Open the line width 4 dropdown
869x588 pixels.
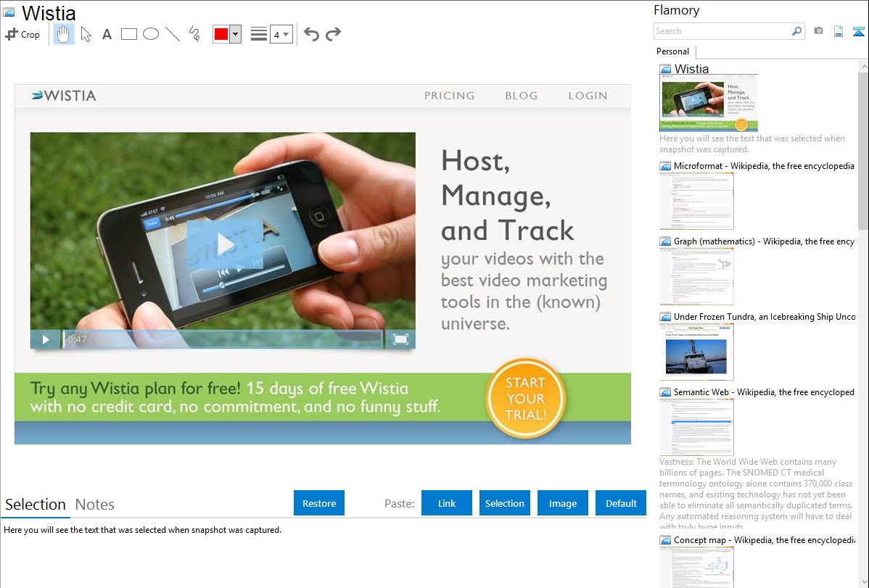[281, 34]
